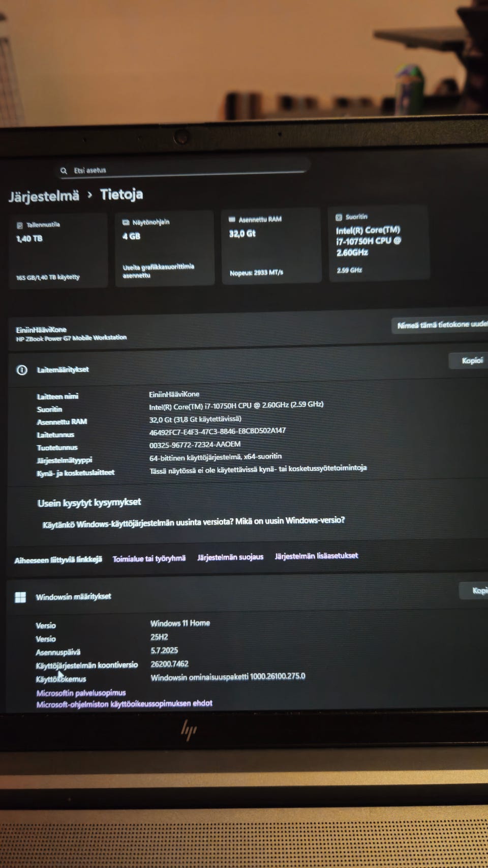Select the Laitetunnus value 46492FC7-E4F3
Image resolution: width=488 pixels, height=868 pixels.
coord(218,431)
